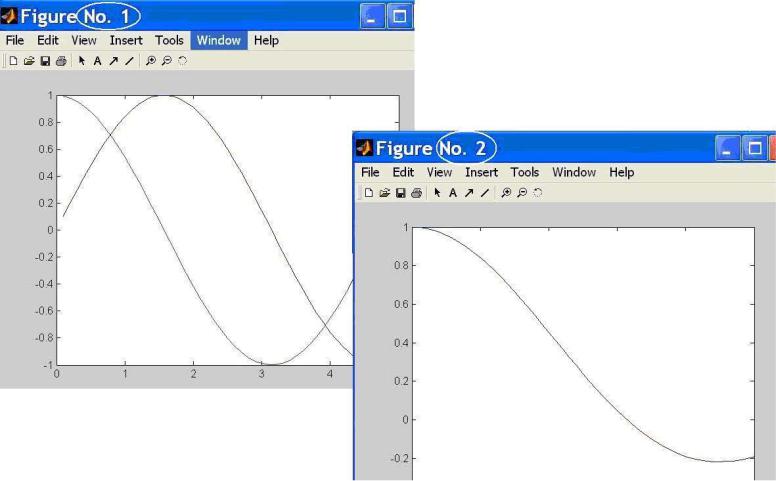This screenshot has height=481, width=776.
Task: Open Tools menu in Figure No. 2
Action: coord(525,172)
